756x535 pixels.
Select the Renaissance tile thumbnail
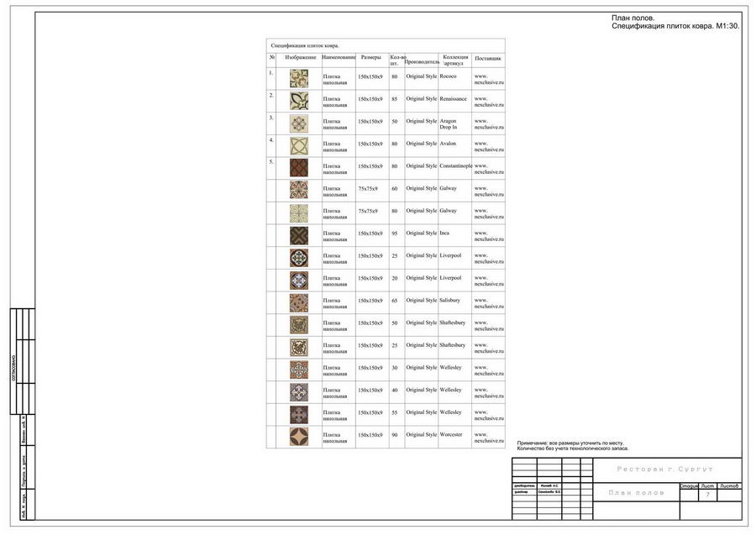[299, 102]
